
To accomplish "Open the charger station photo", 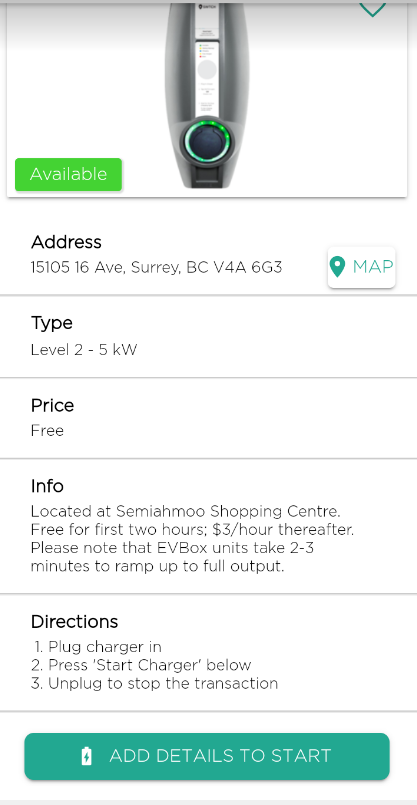I will pos(207,95).
